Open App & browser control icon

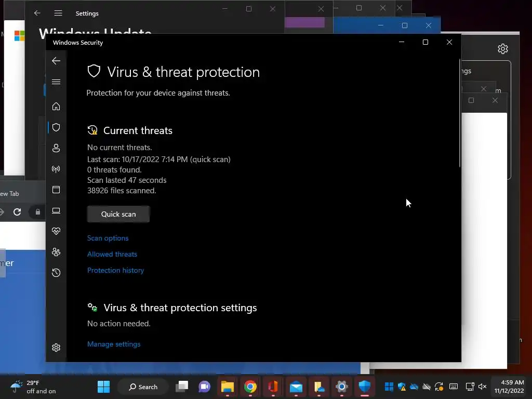pyautogui.click(x=56, y=190)
